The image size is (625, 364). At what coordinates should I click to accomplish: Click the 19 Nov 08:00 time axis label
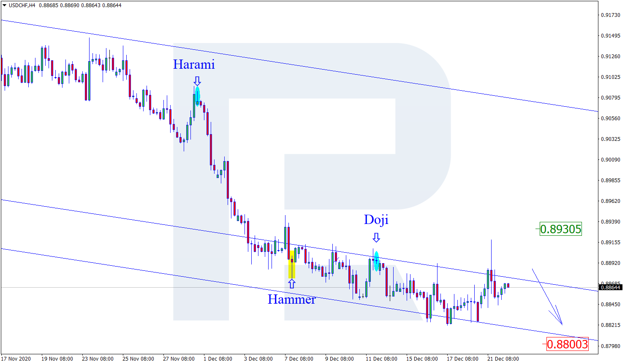pyautogui.click(x=57, y=359)
